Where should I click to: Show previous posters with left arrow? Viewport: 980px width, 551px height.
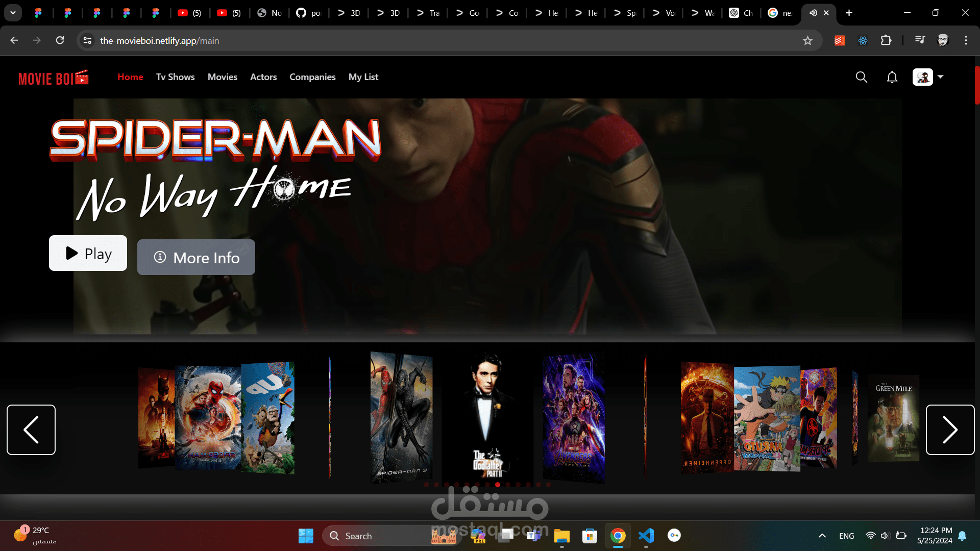click(x=31, y=430)
